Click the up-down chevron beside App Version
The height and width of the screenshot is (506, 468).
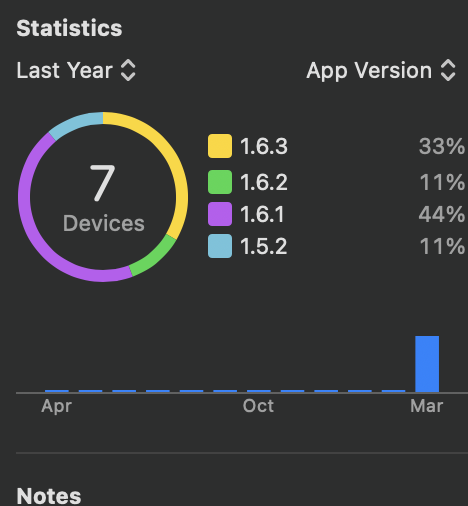pos(448,70)
